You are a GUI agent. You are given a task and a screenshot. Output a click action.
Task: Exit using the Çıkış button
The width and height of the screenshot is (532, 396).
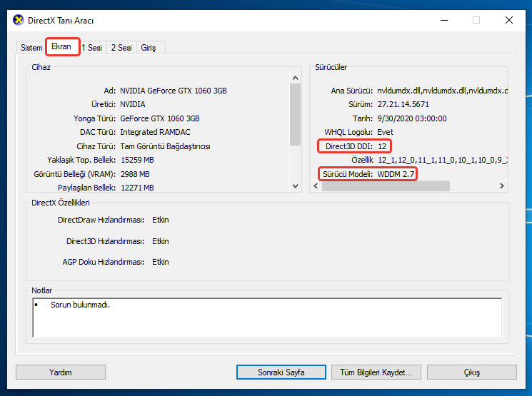coord(471,372)
